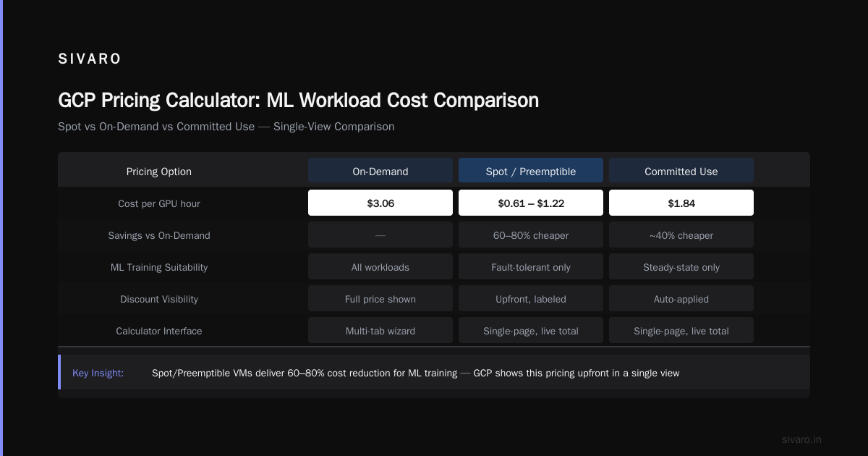Screen dimensions: 868x456
Task: Click the dash cell in Savings row
Action: (x=380, y=235)
